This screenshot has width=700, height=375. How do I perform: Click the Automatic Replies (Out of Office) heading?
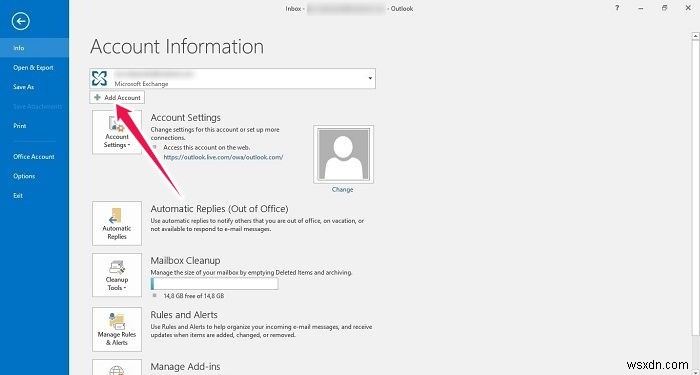219,208
